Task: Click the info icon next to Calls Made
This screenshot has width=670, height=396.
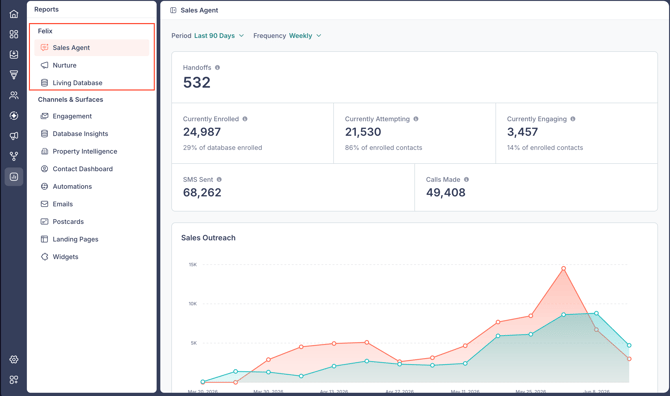Action: point(466,179)
